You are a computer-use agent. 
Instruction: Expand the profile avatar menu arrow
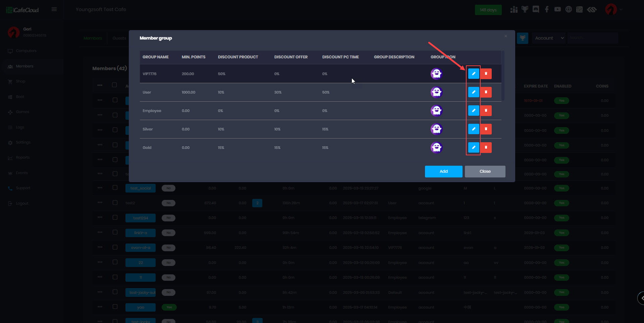pos(621,10)
